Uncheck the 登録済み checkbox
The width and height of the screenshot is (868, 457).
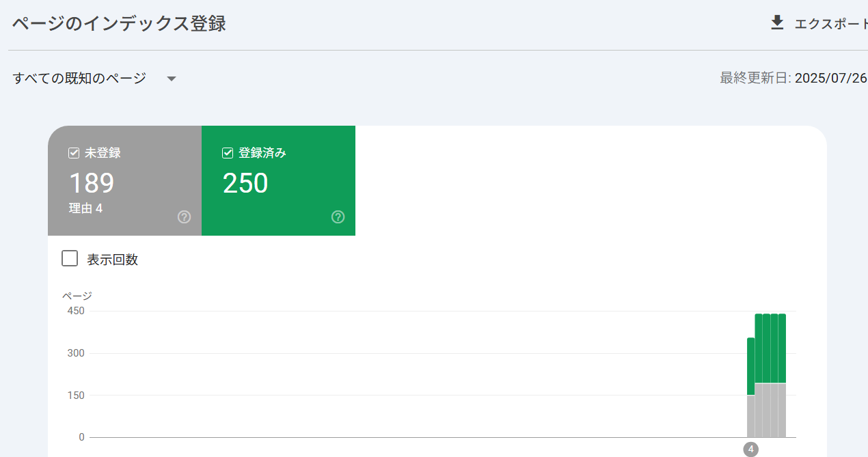point(228,153)
